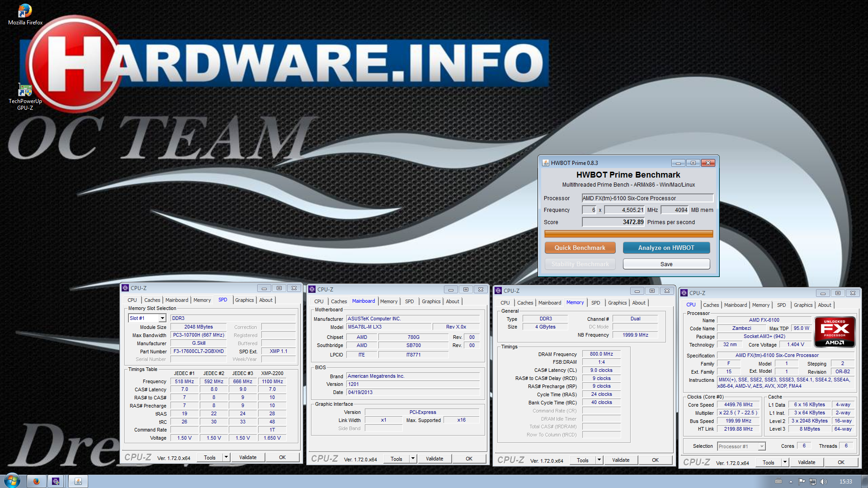Click OK in Memory window
Image resolution: width=868 pixels, height=488 pixels.
coord(656,460)
